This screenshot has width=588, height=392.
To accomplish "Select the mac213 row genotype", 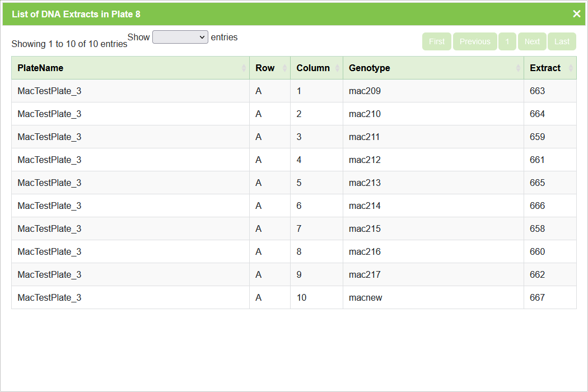I will pyautogui.click(x=365, y=183).
